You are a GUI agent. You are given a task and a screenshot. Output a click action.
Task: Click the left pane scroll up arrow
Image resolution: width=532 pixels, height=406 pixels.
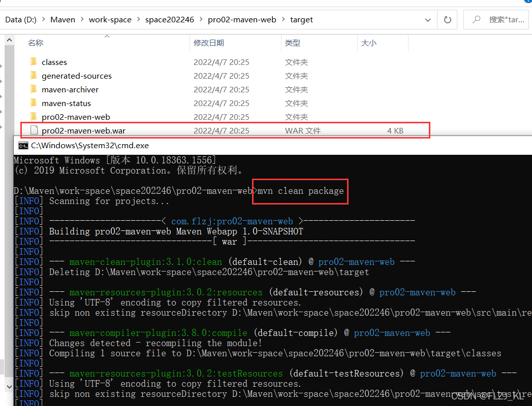(10, 40)
